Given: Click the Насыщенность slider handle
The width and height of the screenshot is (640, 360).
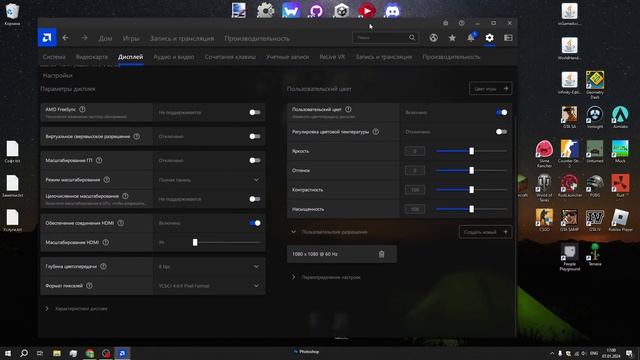Looking at the screenshot, I should (471, 209).
